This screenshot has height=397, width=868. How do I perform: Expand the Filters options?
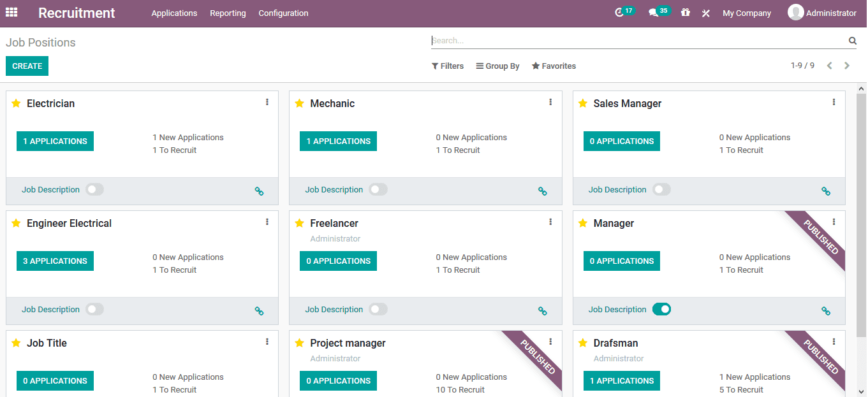coord(448,66)
